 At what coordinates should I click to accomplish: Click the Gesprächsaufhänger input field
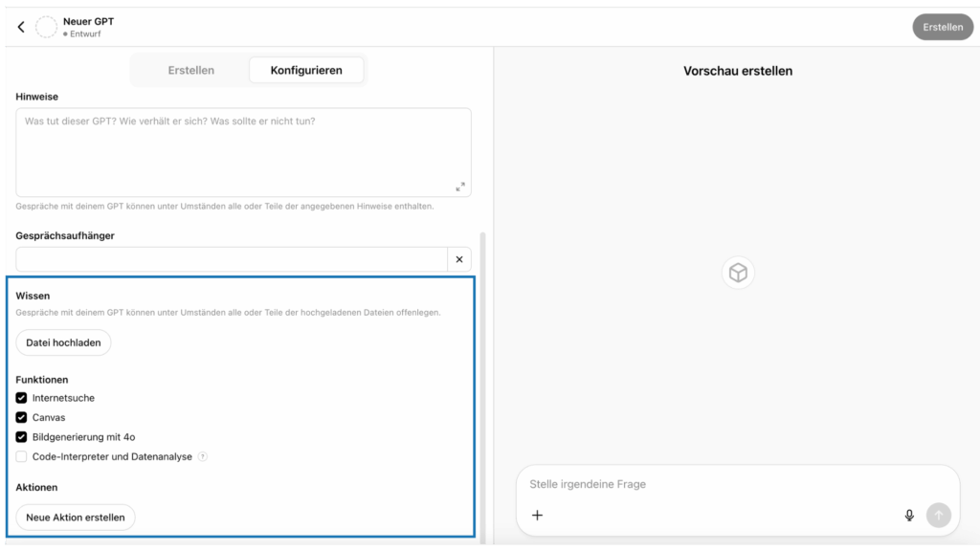232,259
